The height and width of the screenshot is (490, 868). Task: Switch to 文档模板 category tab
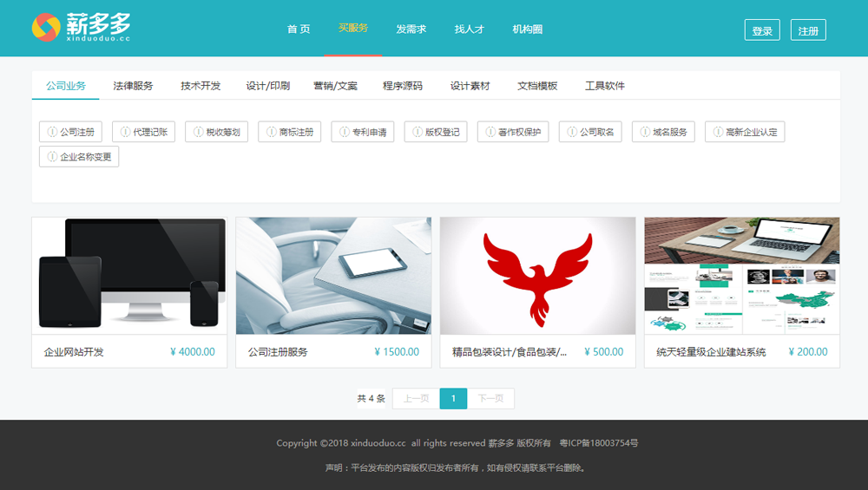(537, 86)
